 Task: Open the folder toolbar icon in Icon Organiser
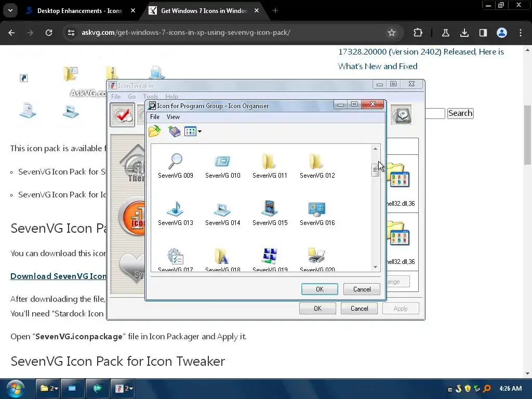click(155, 131)
